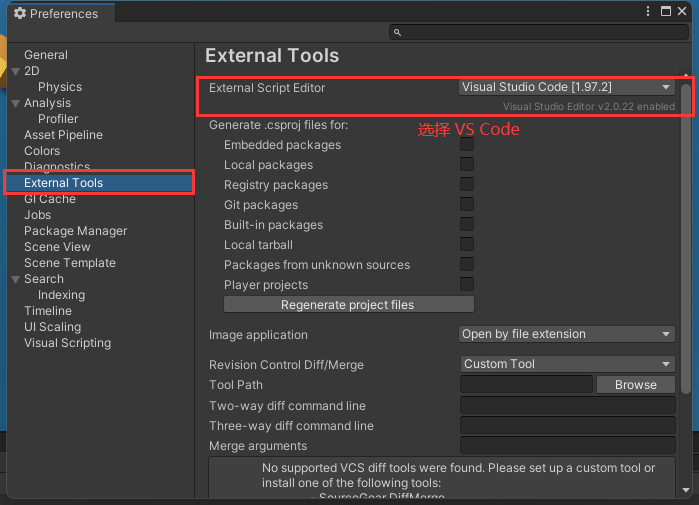Collapse the Search tree arrow
Image resolution: width=699 pixels, height=505 pixels.
click(16, 279)
